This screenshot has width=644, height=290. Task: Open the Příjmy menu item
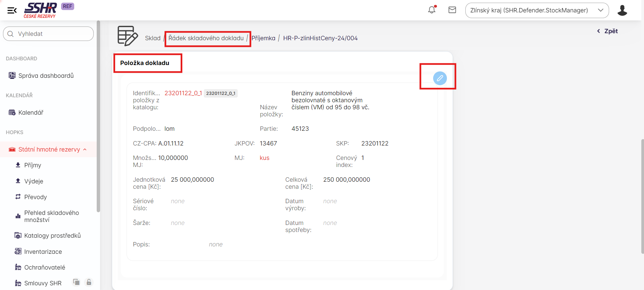pos(33,165)
